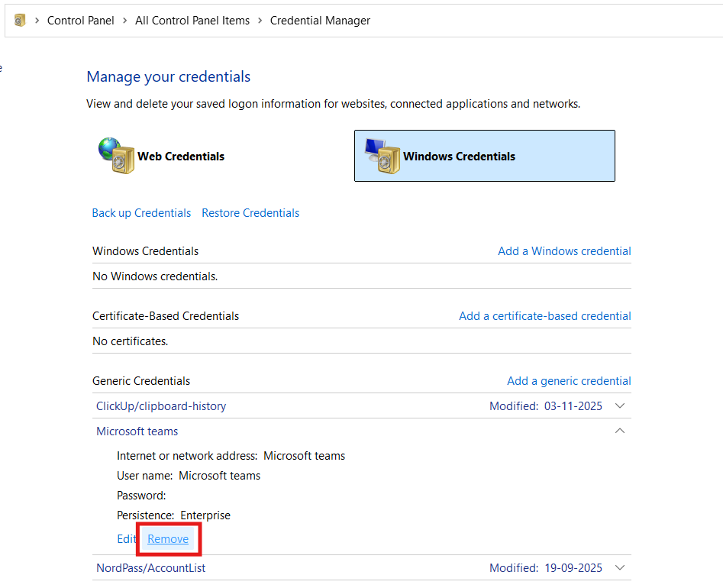The image size is (723, 588).
Task: Add a certificate-based credential
Action: 544,315
